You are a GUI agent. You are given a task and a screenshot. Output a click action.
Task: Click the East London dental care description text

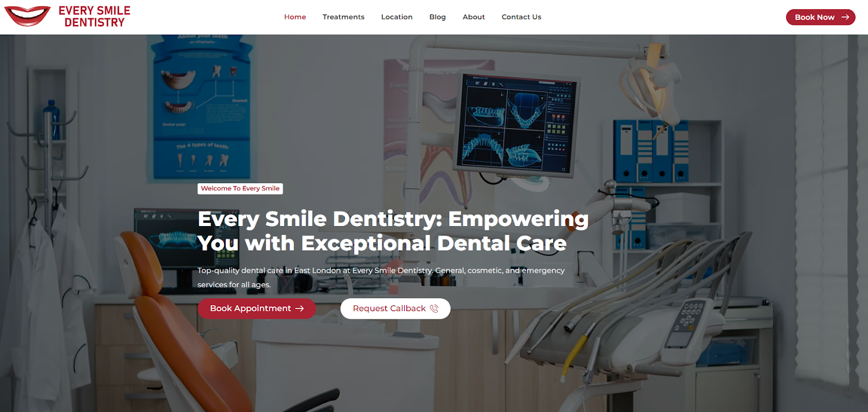(381, 277)
